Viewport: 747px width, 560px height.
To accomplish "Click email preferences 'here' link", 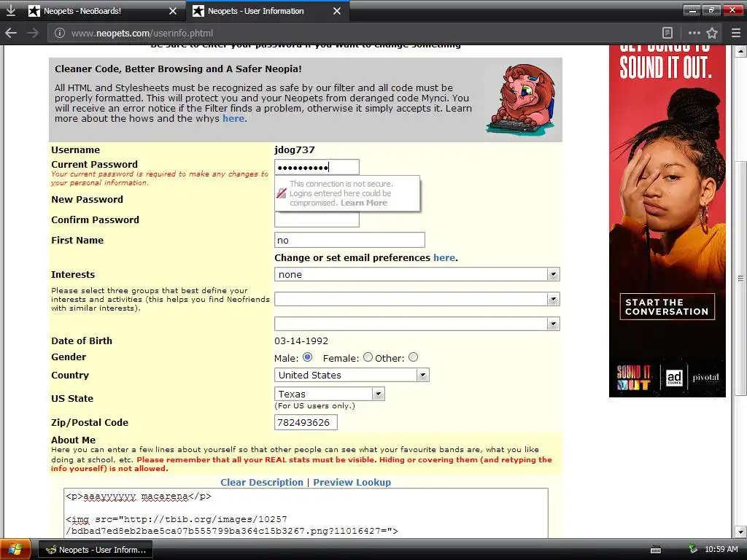I will pyautogui.click(x=444, y=257).
